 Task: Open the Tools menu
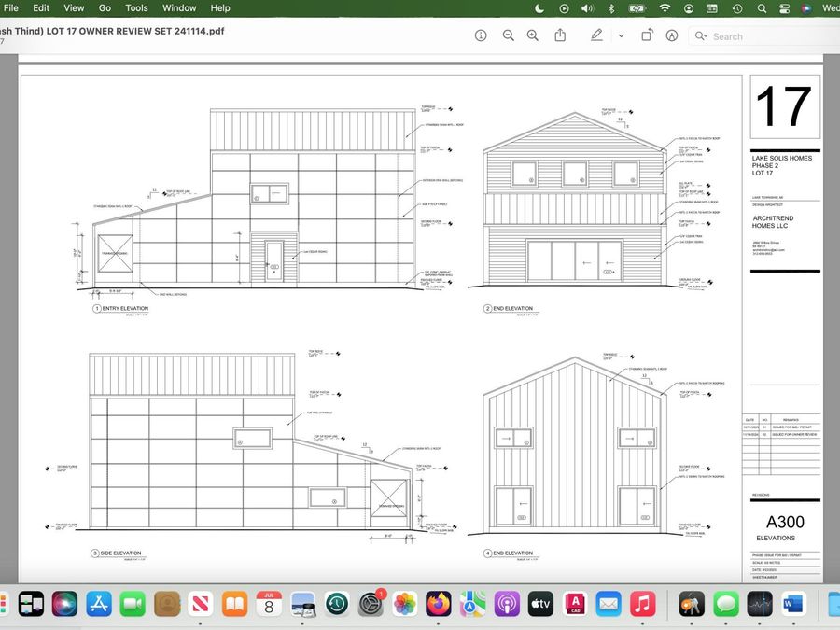click(x=136, y=8)
